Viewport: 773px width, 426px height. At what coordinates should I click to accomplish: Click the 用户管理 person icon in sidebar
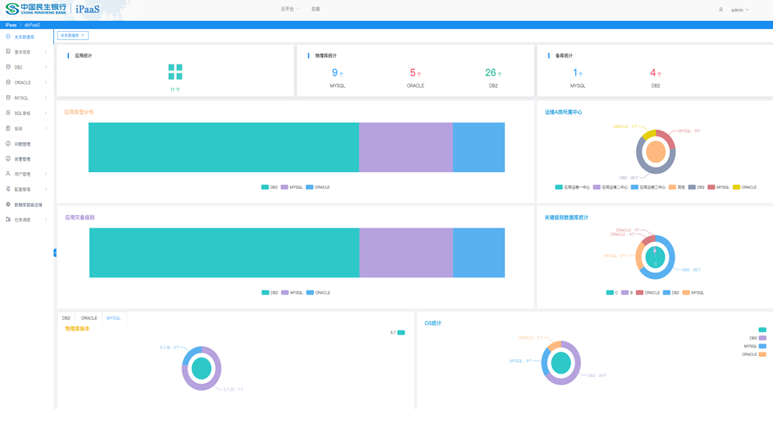click(x=8, y=174)
